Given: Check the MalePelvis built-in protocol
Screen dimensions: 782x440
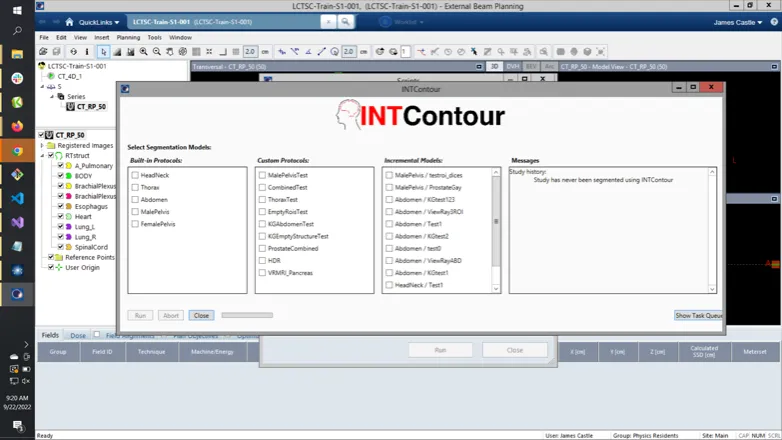Looking at the screenshot, I should (x=135, y=212).
